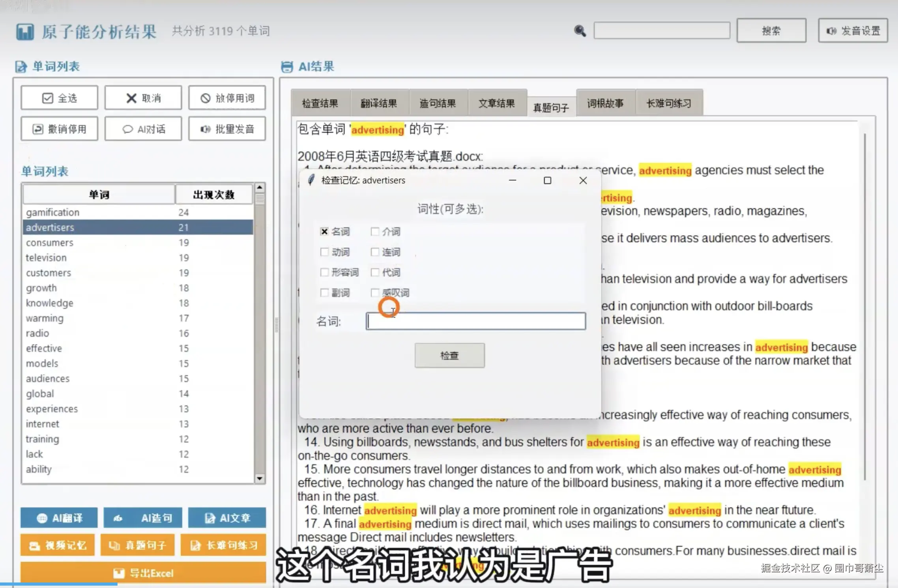Focus the top search input field

662,30
